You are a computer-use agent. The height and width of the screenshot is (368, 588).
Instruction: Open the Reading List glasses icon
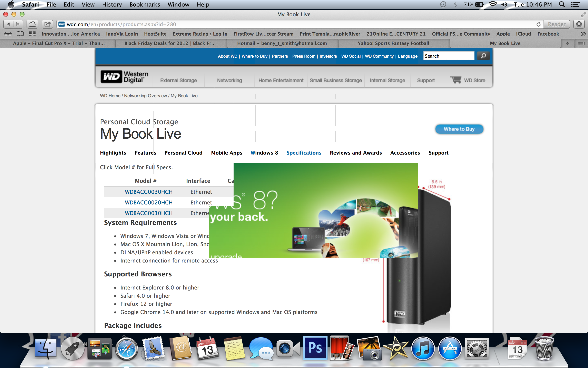[x=8, y=34]
